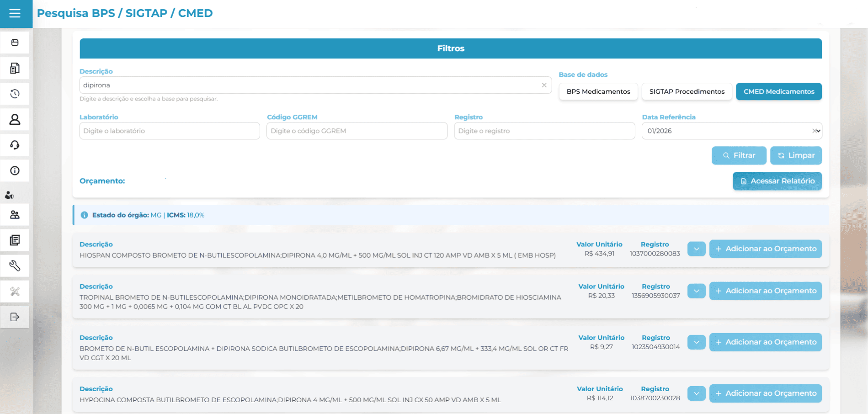Expand details for TROPINAL row
868x414 pixels.
pyautogui.click(x=696, y=291)
